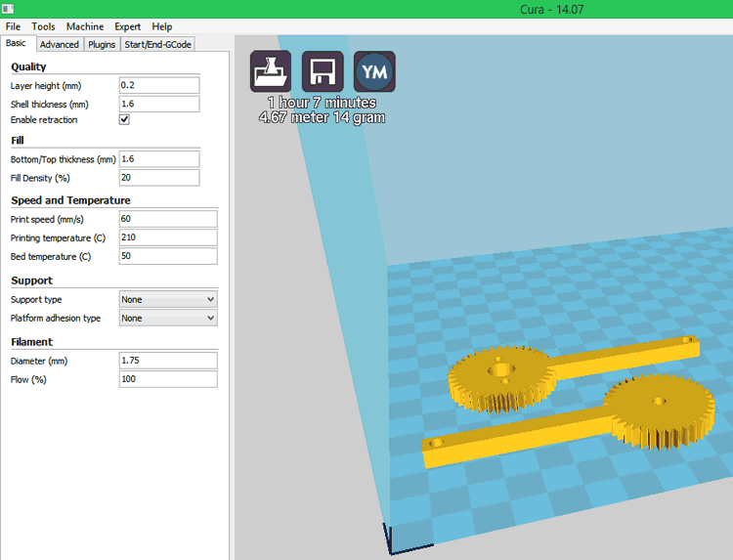Open the File menu
The width and height of the screenshot is (733, 560).
pos(13,26)
